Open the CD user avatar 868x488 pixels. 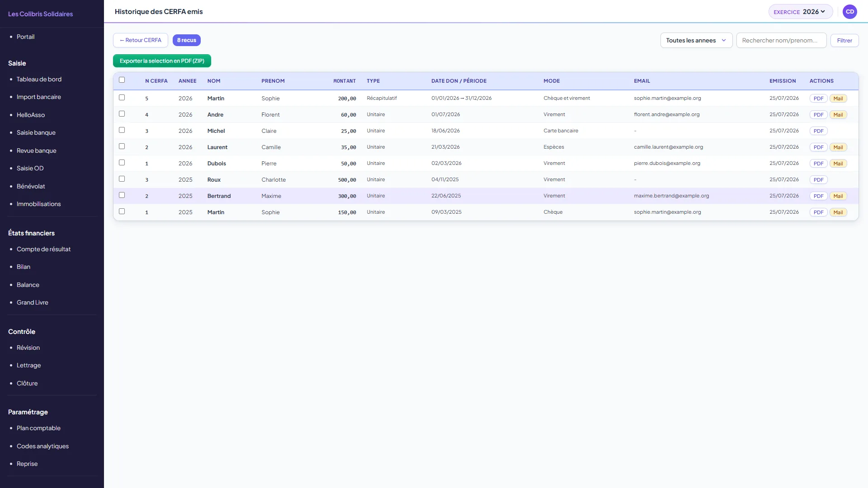pos(850,12)
